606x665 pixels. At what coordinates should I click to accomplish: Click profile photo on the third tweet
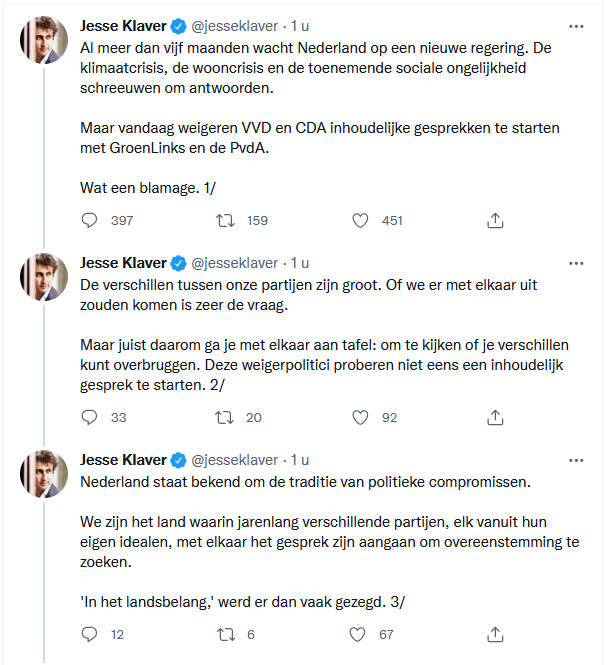43,474
